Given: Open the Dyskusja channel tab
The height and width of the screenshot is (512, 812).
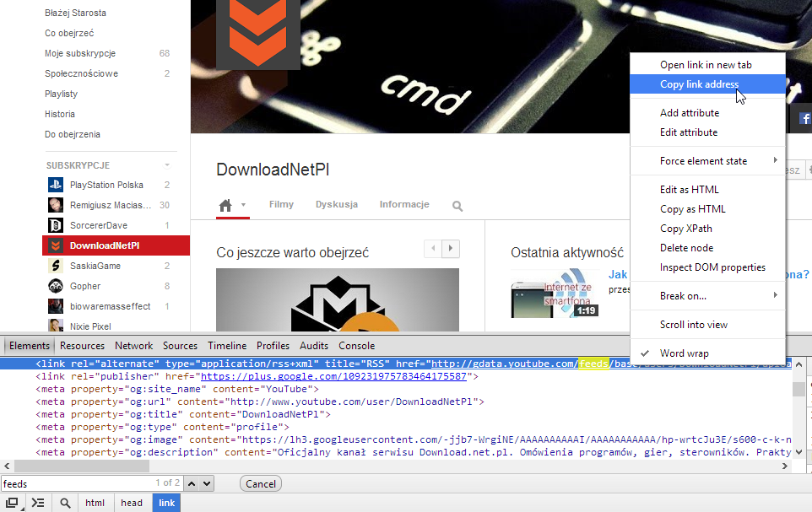Looking at the screenshot, I should pos(337,204).
